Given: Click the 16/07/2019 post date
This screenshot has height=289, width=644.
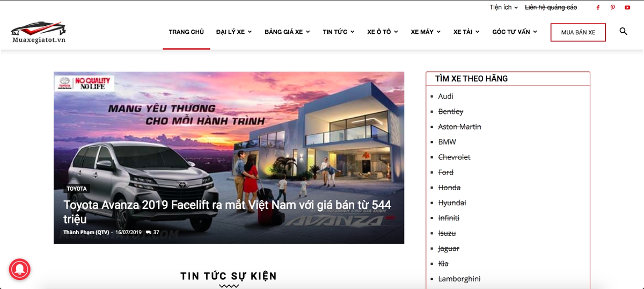Looking at the screenshot, I should pyautogui.click(x=128, y=233).
